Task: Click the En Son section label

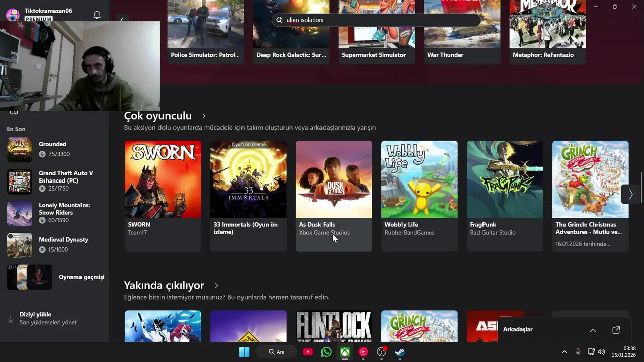Action: (16, 129)
